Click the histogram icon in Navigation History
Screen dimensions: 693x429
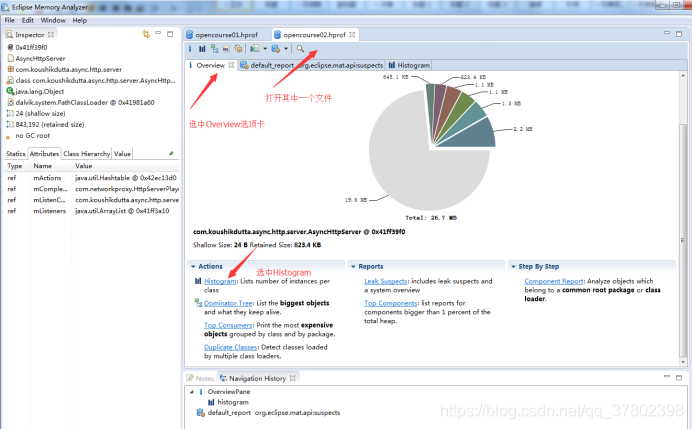[211, 402]
